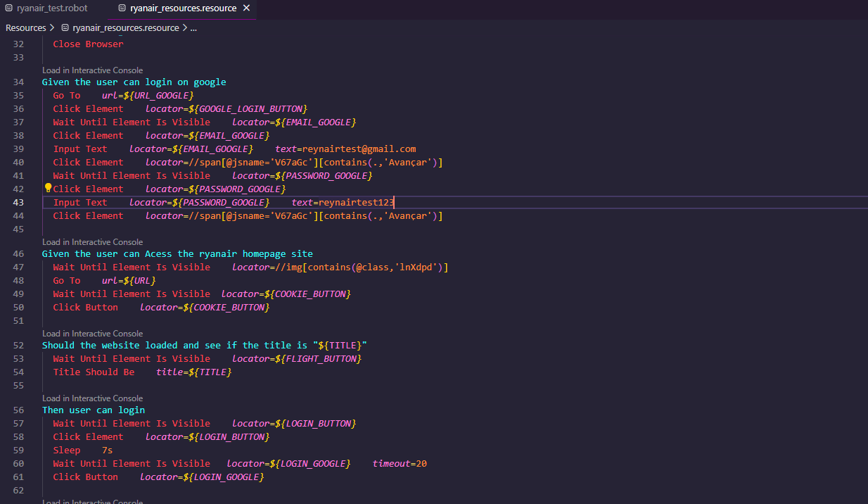Click the lightbulb quick fix icon
Viewport: 868px width, 504px height.
pyautogui.click(x=47, y=187)
